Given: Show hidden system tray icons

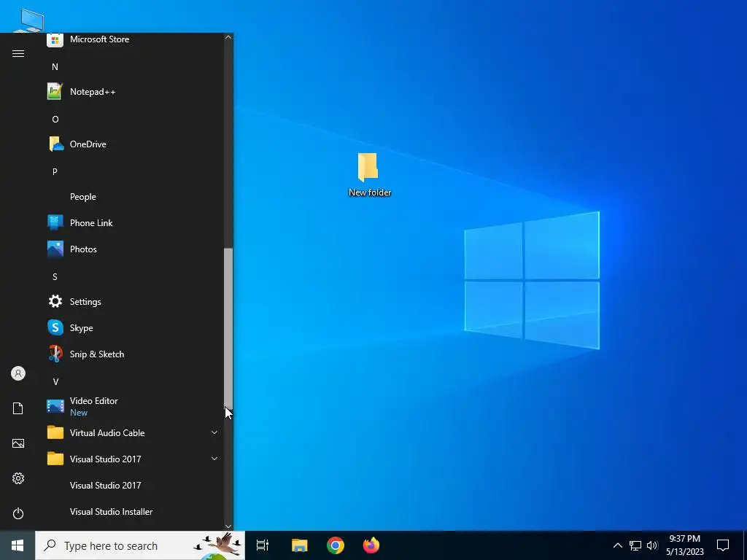Looking at the screenshot, I should [x=617, y=545].
